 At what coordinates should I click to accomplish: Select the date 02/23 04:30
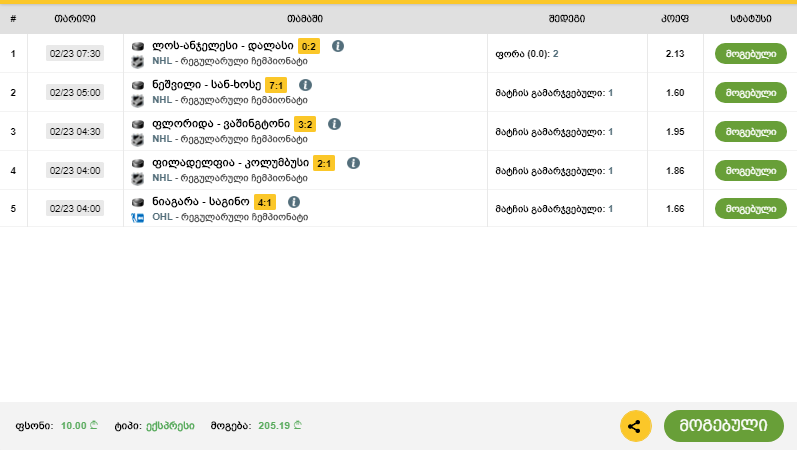point(75,132)
